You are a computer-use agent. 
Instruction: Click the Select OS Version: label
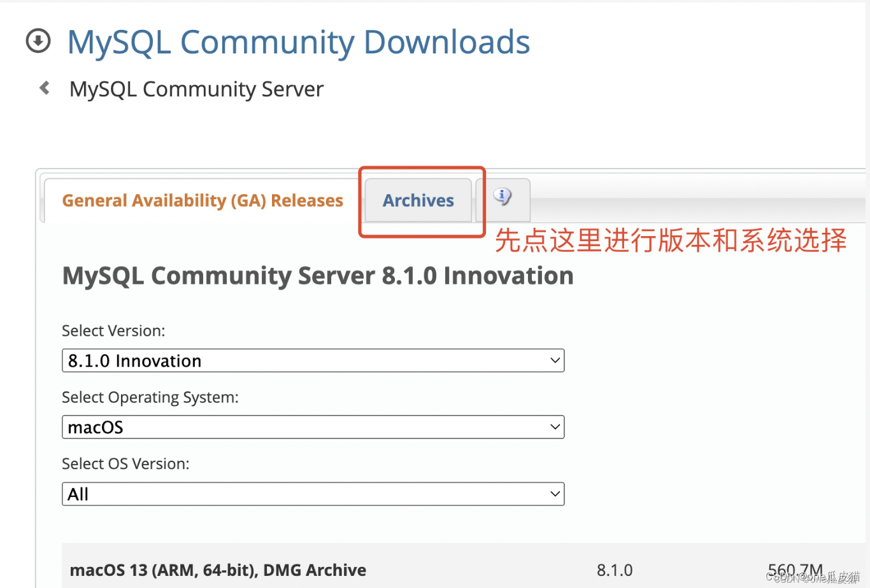click(x=125, y=464)
